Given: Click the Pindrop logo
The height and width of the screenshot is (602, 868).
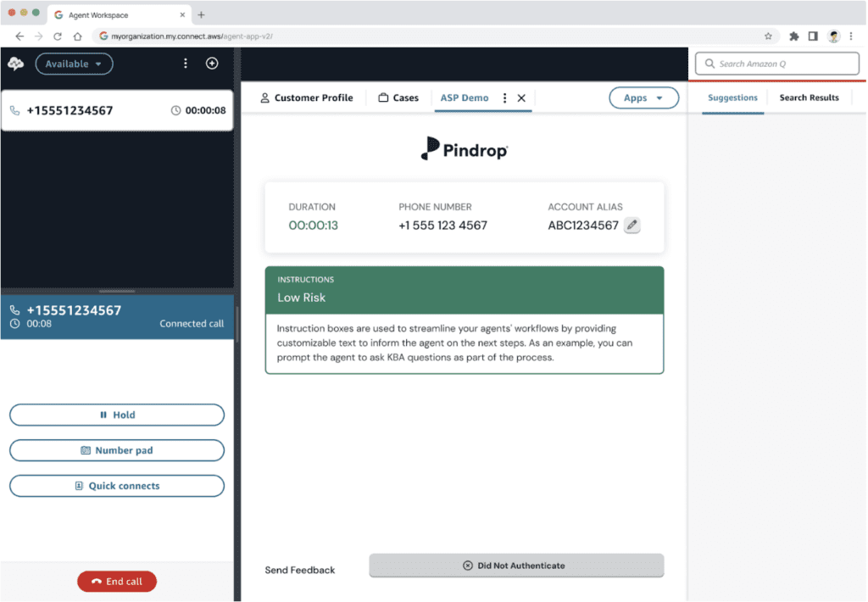Looking at the screenshot, I should (464, 147).
